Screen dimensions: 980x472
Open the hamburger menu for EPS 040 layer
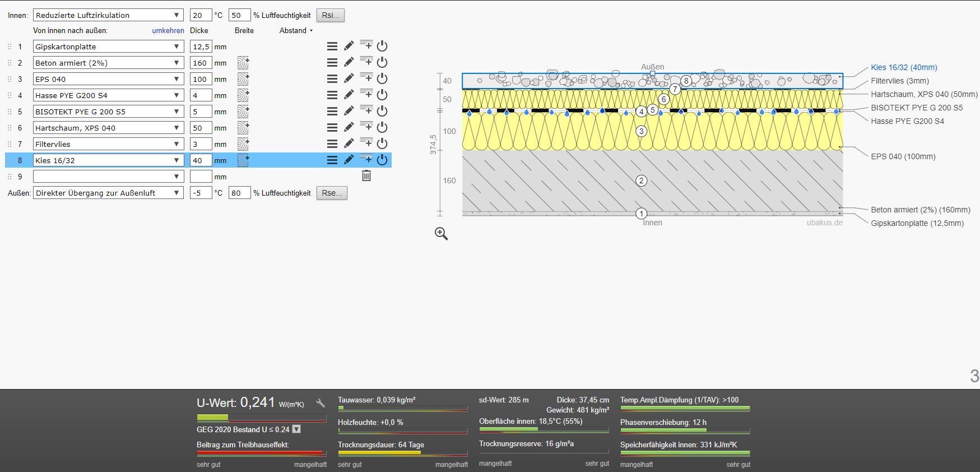(x=332, y=79)
